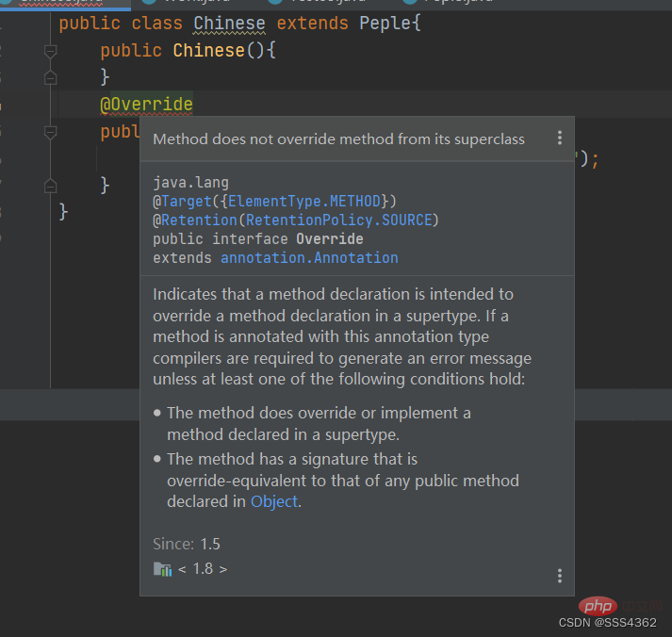The image size is (672, 637).
Task: Click the fold end marker of the overridden method
Action: 50,186
